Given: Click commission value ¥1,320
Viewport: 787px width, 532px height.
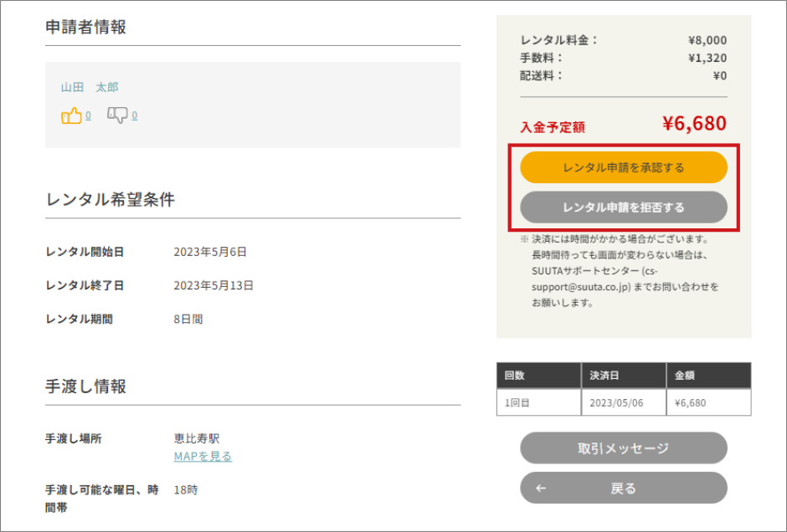Looking at the screenshot, I should [707, 58].
